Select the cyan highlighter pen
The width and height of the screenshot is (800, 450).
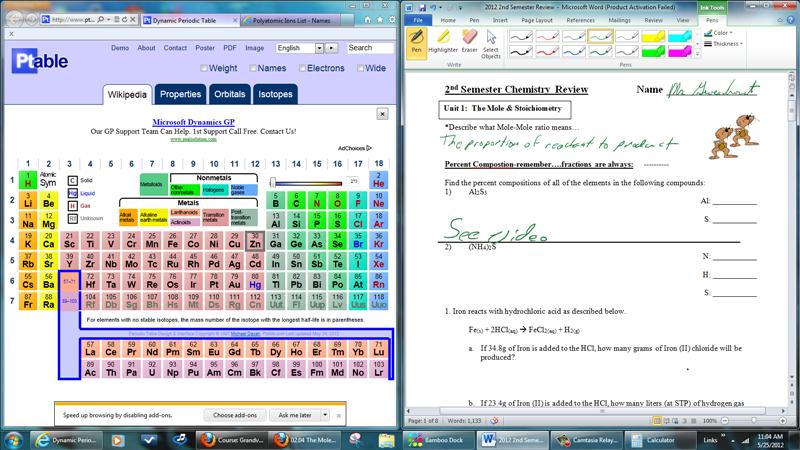coord(680,37)
